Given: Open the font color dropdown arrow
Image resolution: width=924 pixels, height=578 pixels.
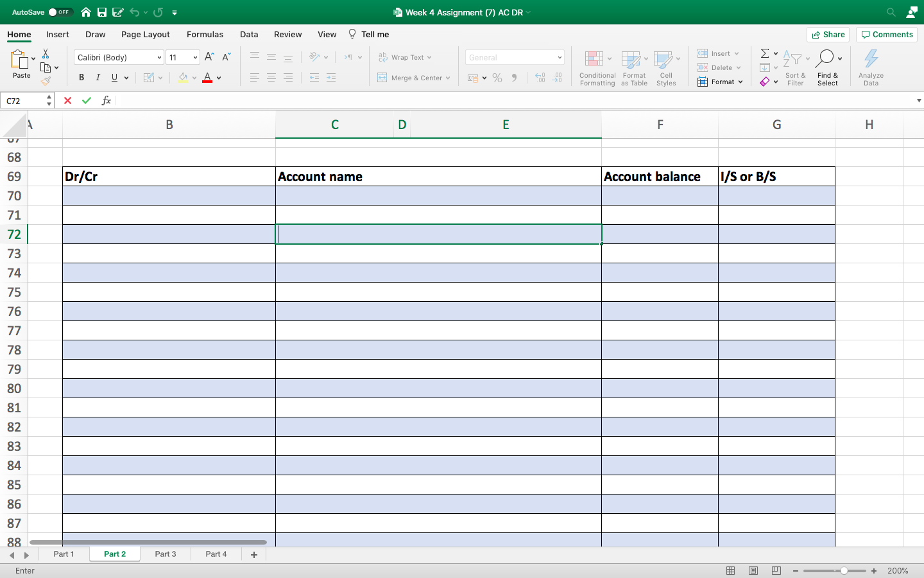Looking at the screenshot, I should click(x=218, y=78).
